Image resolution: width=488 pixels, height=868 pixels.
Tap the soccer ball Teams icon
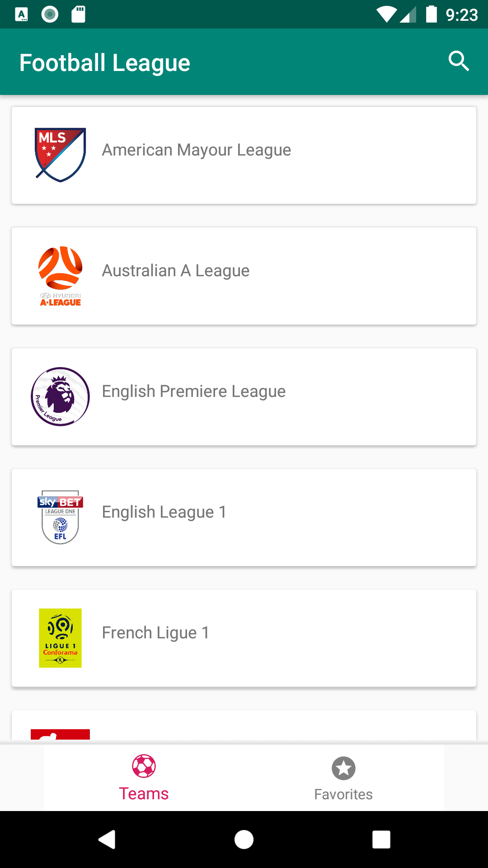(144, 766)
